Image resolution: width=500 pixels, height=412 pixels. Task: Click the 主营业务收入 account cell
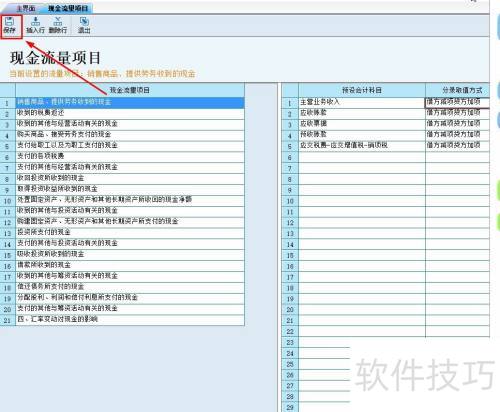coord(362,102)
